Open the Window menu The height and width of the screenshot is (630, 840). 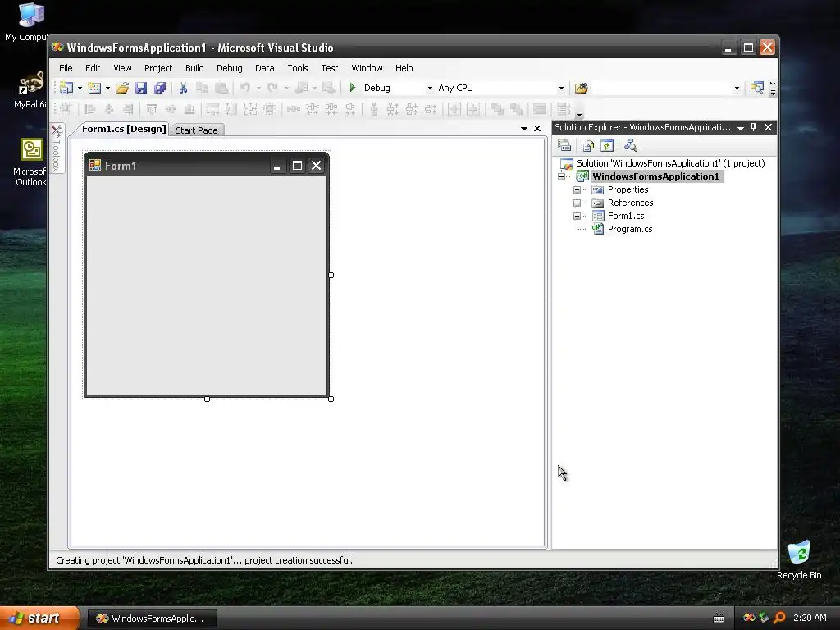(367, 68)
